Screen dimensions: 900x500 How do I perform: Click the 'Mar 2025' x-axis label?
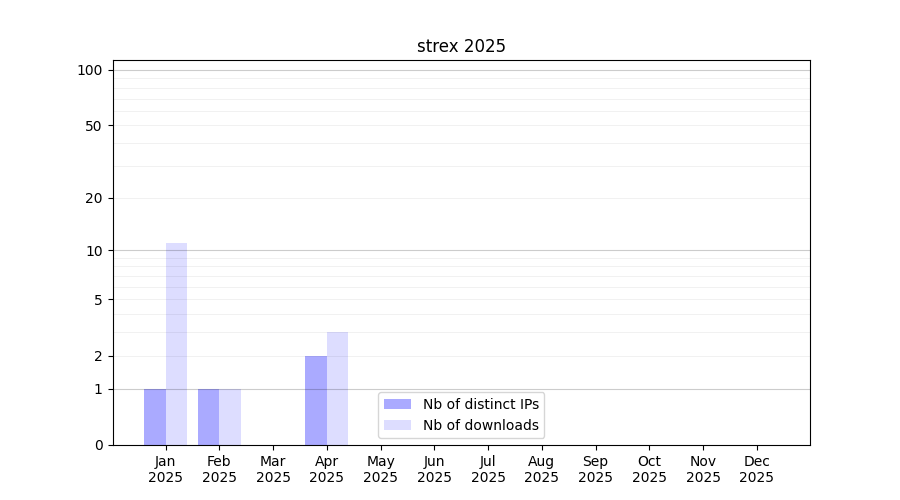tap(273, 469)
